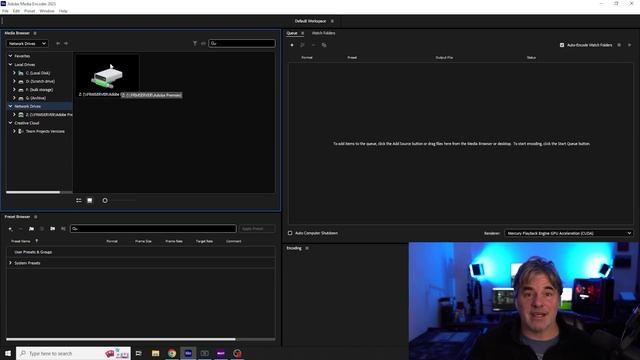Go forward in Media Browser navigation

tap(66, 43)
